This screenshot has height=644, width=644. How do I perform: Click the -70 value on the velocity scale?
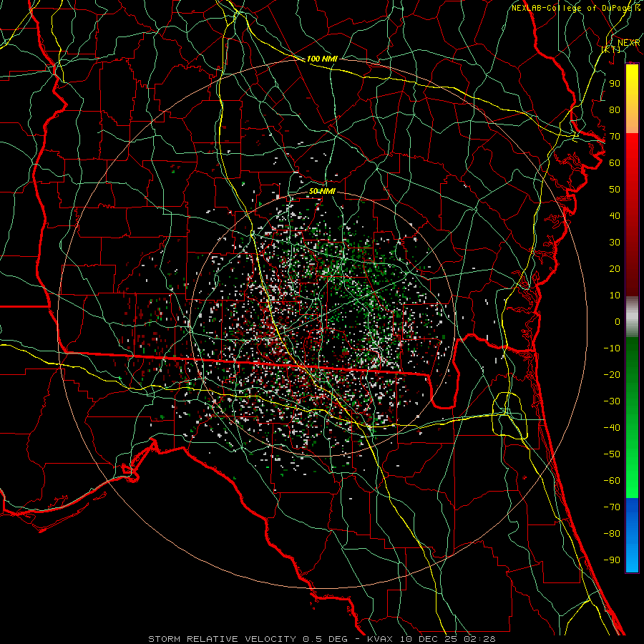click(612, 507)
